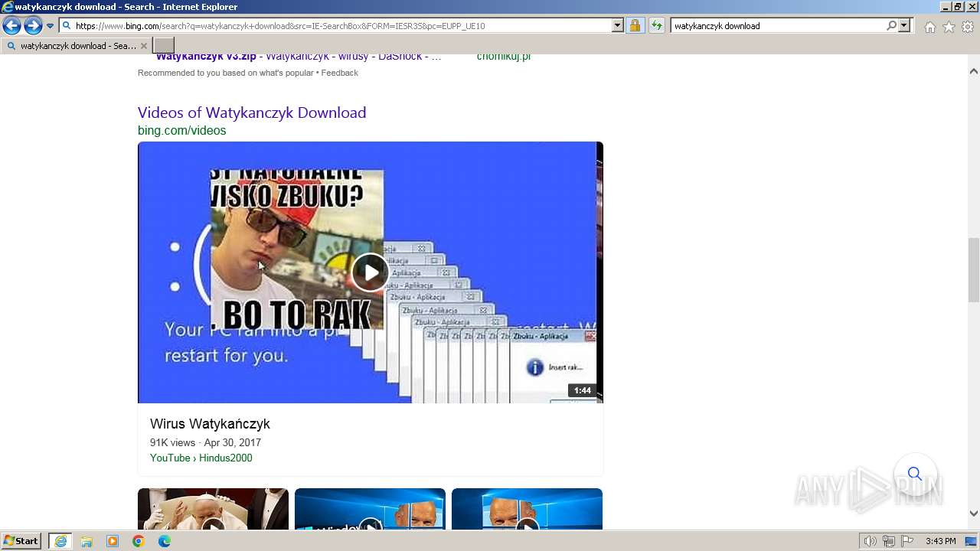
Task: Open the third small video thumbnail
Action: (x=527, y=509)
